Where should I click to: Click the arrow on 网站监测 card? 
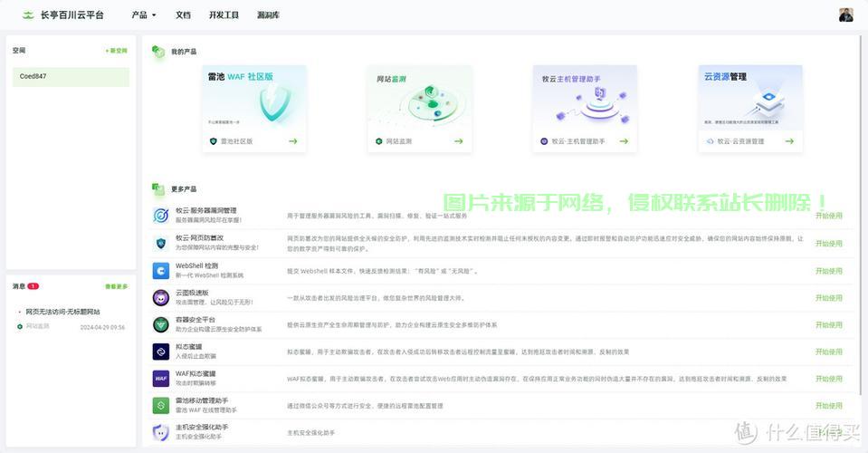tap(458, 141)
